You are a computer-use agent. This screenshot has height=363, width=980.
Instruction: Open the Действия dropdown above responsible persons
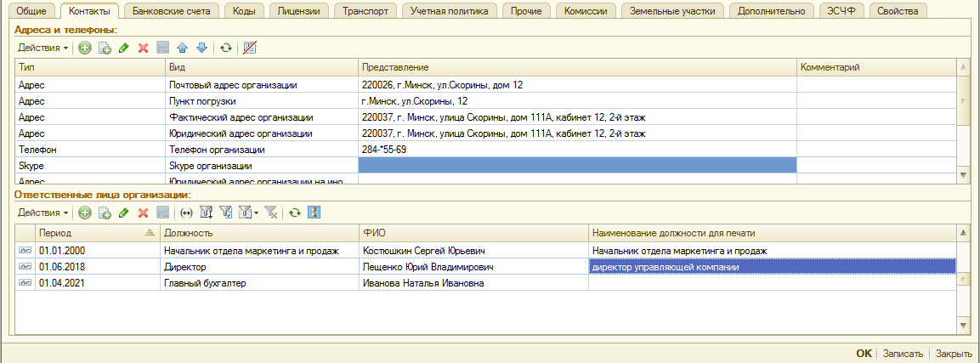click(x=42, y=213)
